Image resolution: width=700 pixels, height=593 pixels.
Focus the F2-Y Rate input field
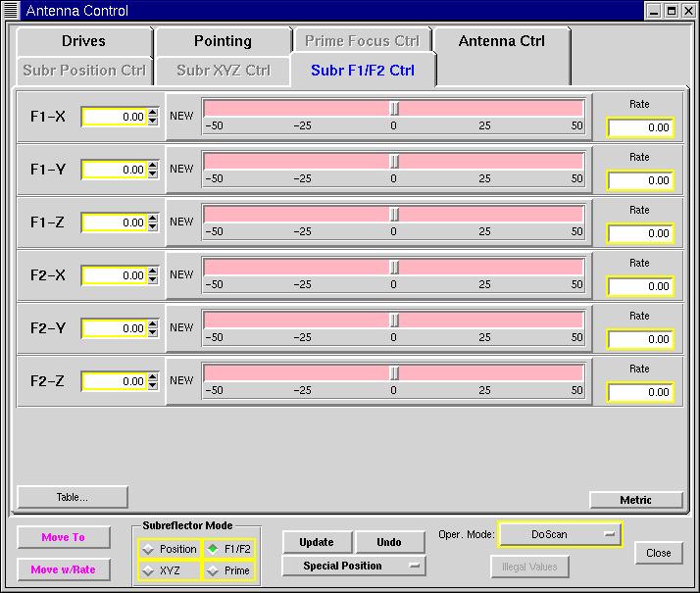(x=640, y=339)
